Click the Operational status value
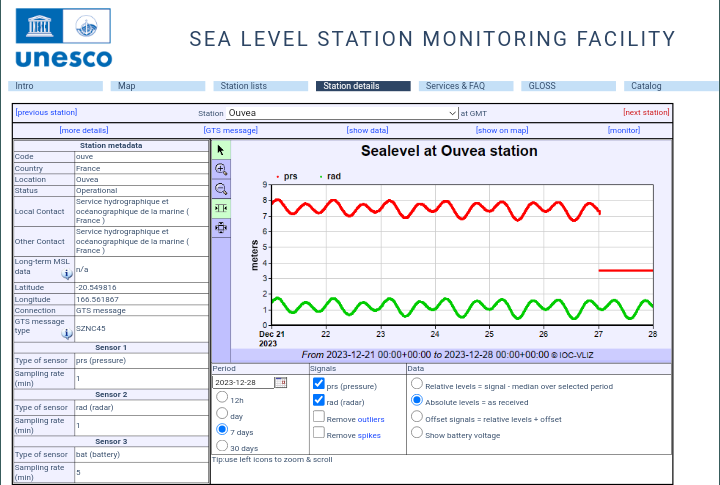The height and width of the screenshot is (485, 720). pos(96,191)
